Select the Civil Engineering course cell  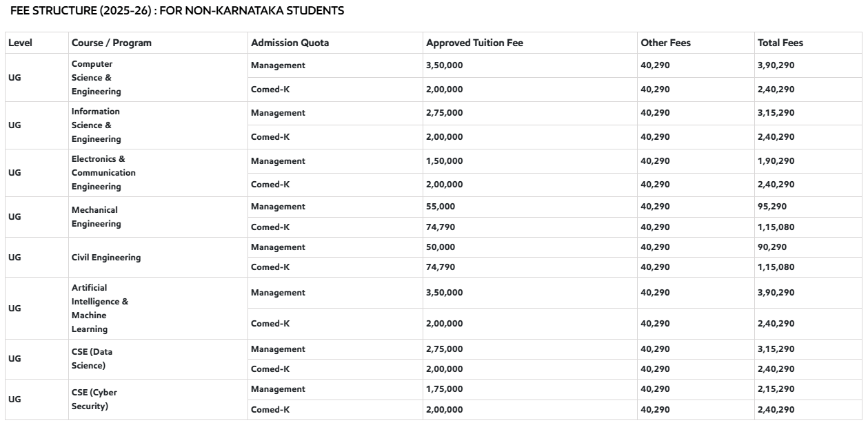(106, 258)
